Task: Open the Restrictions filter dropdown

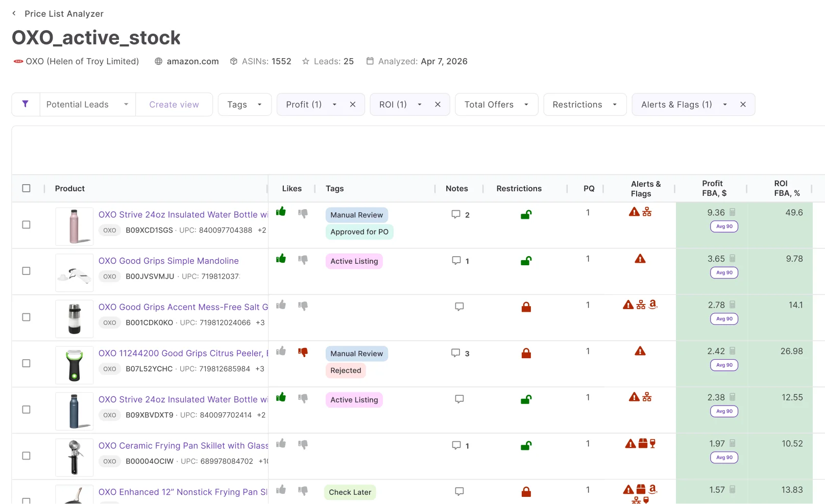Action: point(585,104)
